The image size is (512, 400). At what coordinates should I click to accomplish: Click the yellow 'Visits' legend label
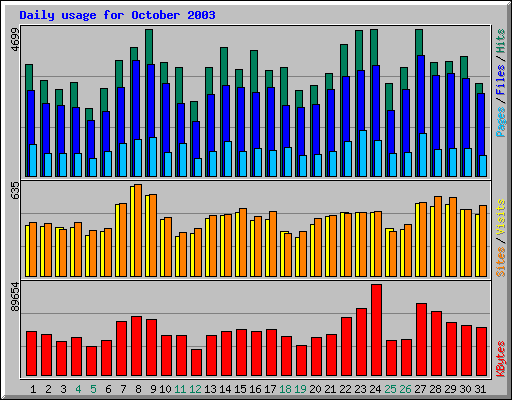(x=501, y=218)
